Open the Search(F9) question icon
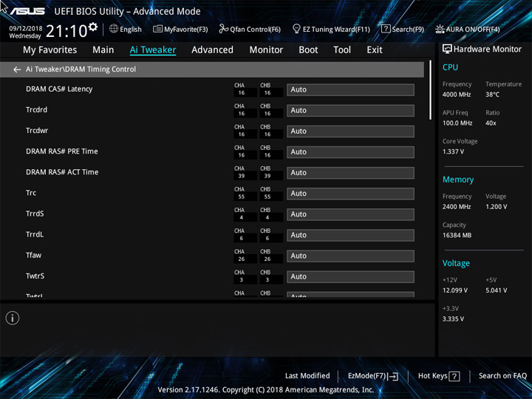 tap(386, 29)
